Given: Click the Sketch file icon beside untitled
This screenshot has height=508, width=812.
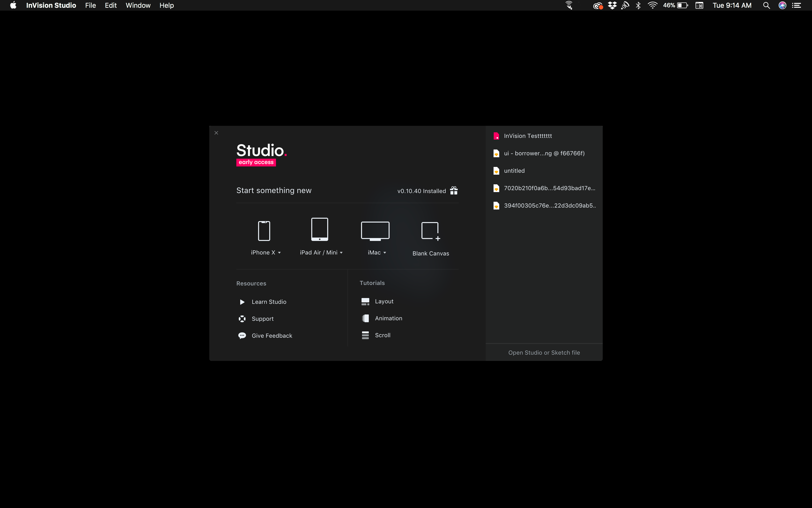Looking at the screenshot, I should tap(496, 171).
